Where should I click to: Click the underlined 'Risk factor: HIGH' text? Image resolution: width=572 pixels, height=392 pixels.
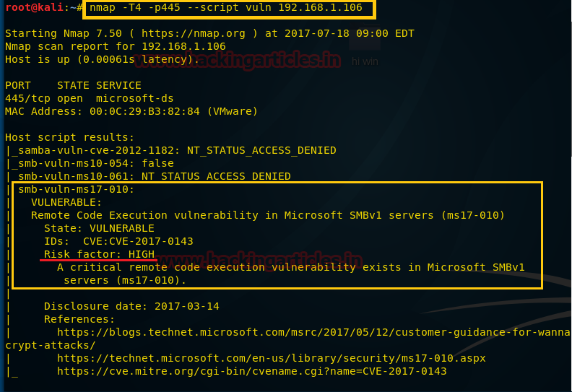coord(99,254)
